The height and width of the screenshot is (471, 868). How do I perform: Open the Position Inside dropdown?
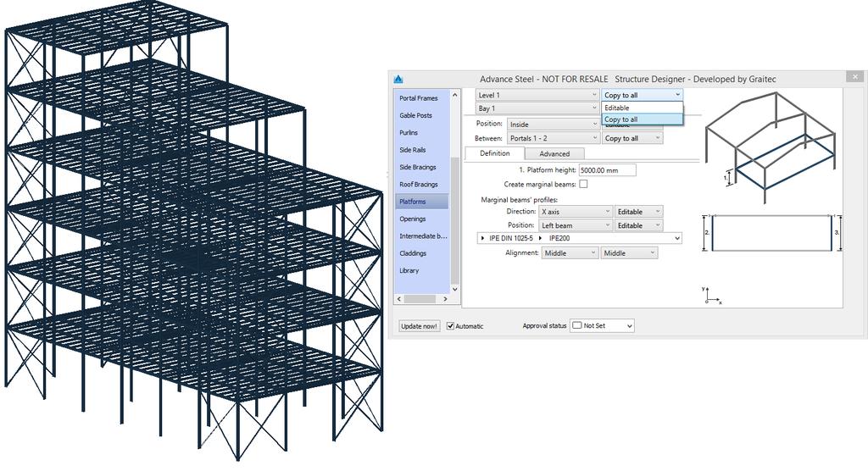coord(553,125)
